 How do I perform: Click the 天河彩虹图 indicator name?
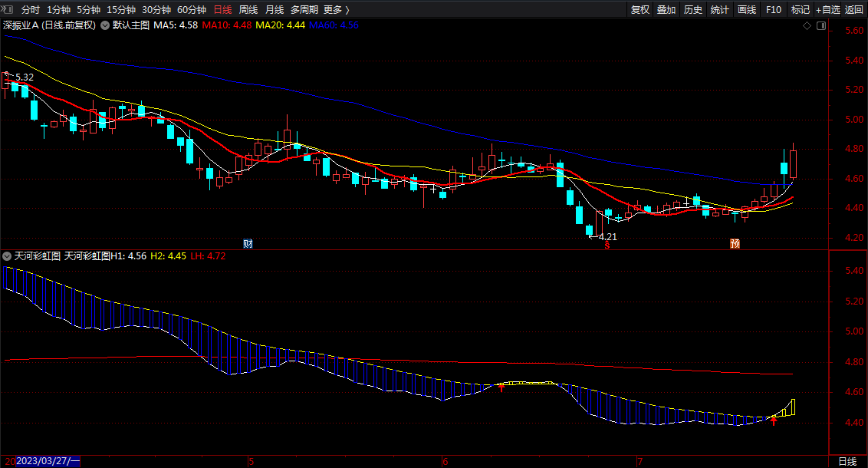pyautogui.click(x=37, y=256)
